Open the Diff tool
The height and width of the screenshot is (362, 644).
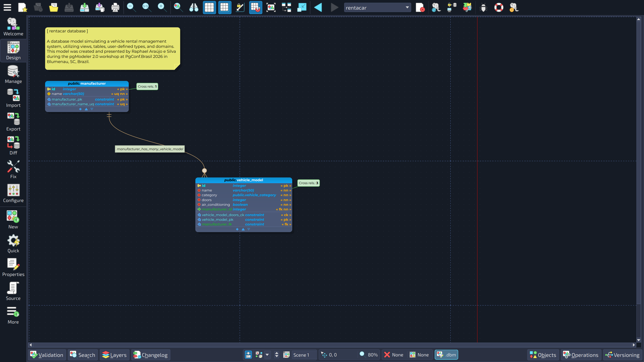[x=13, y=146]
